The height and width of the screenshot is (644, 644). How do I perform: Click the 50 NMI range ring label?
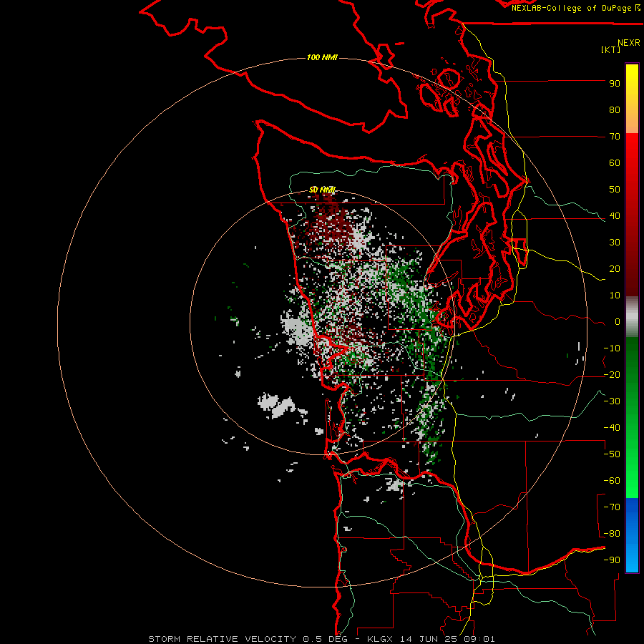click(323, 190)
